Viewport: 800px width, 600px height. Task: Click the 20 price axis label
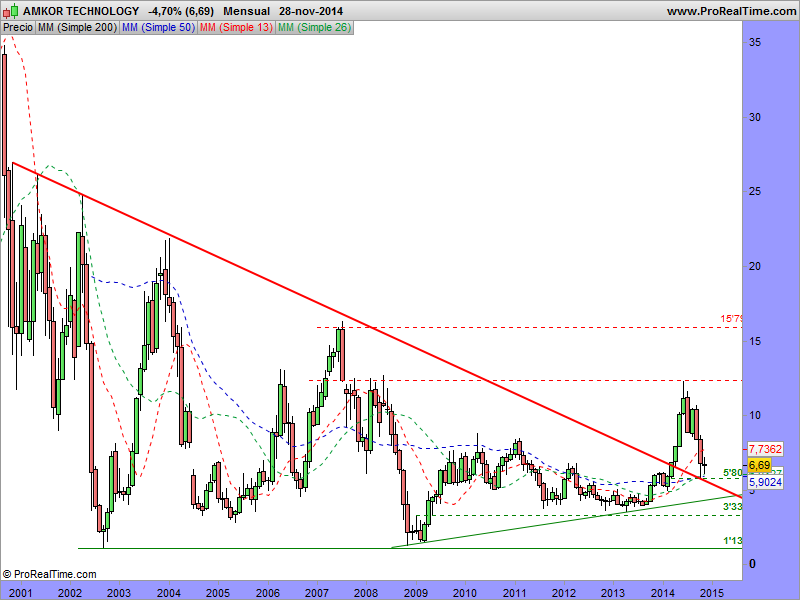click(755, 266)
